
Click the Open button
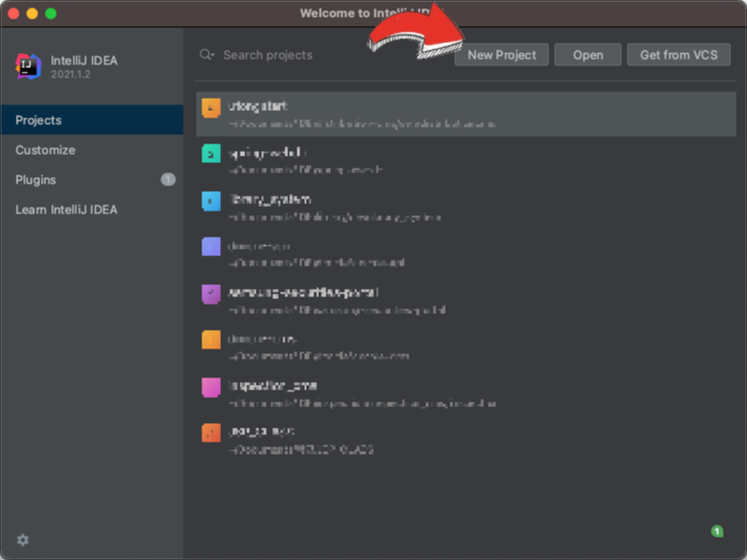(x=588, y=55)
